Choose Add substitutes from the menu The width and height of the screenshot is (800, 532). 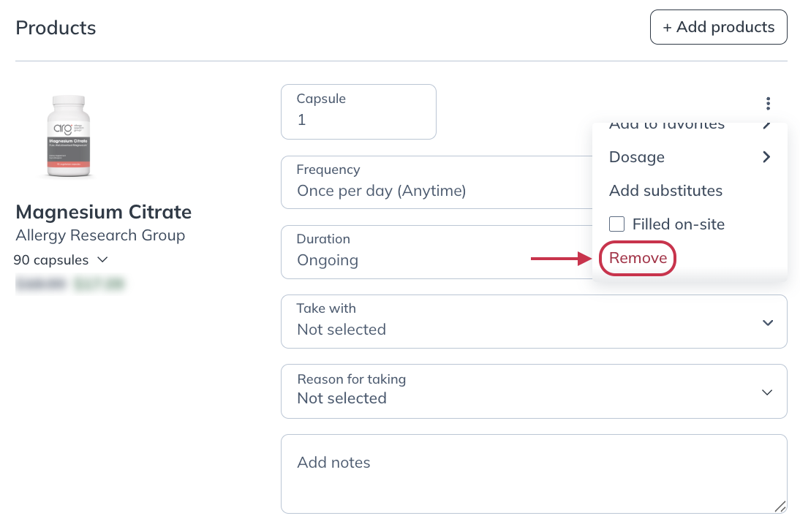(665, 191)
